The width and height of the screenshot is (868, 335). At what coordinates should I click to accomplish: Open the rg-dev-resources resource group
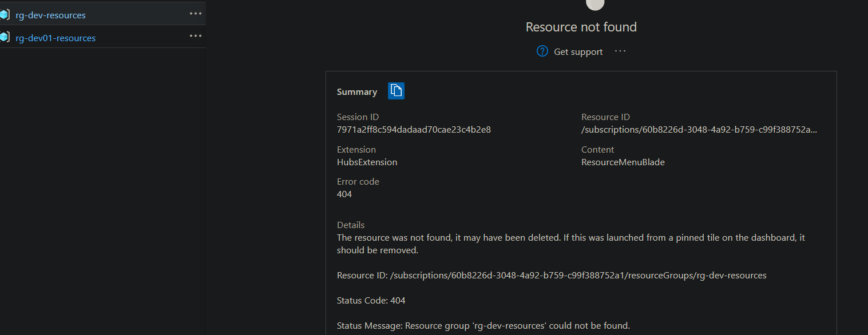pos(50,15)
